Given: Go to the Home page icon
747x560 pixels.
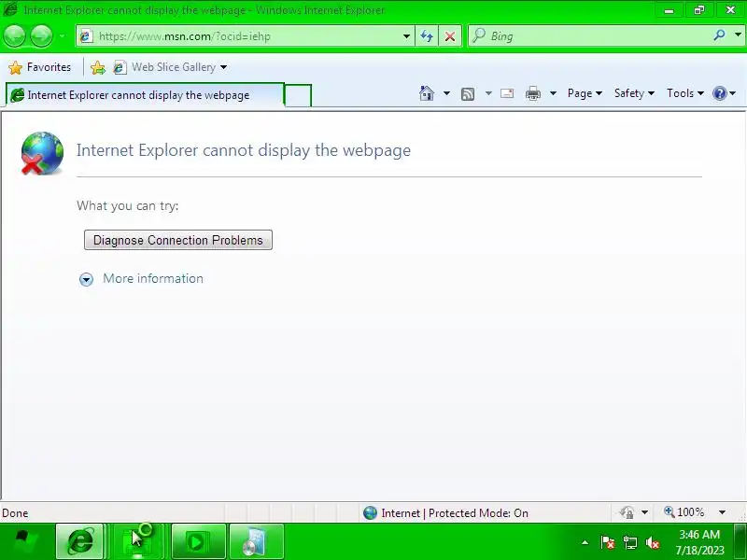Looking at the screenshot, I should (427, 93).
